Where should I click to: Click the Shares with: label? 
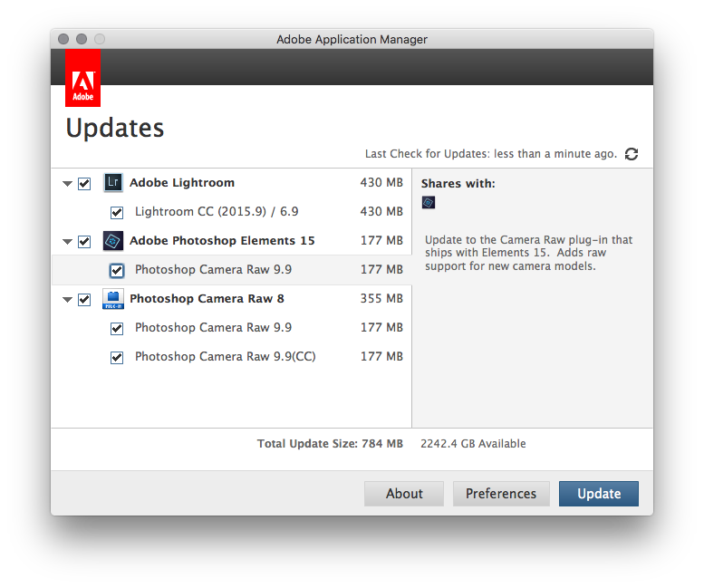pos(458,184)
